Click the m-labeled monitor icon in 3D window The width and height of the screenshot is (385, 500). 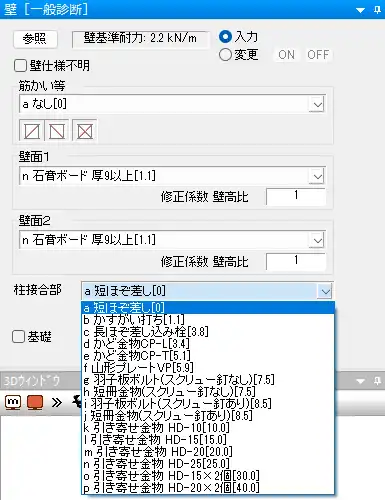pos(13,402)
